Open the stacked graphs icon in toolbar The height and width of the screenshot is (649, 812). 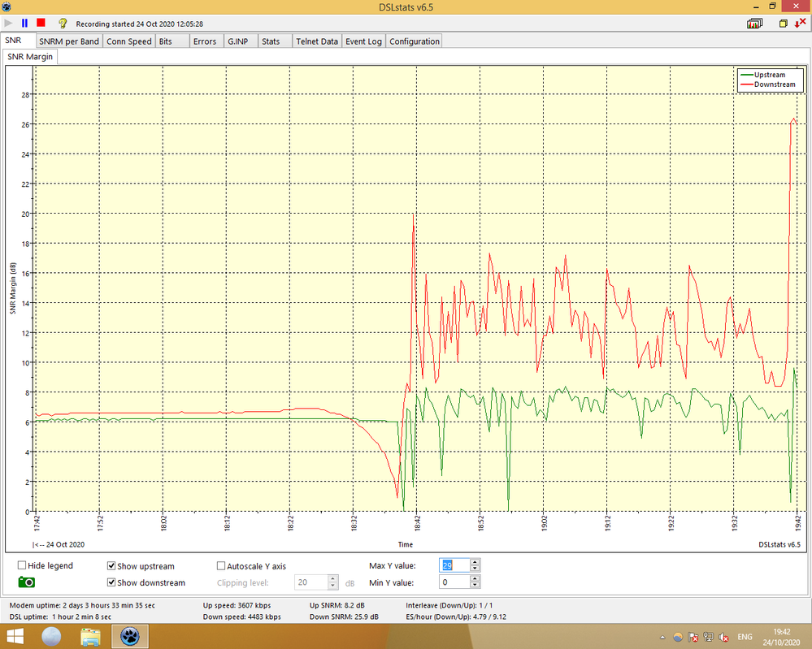755,24
